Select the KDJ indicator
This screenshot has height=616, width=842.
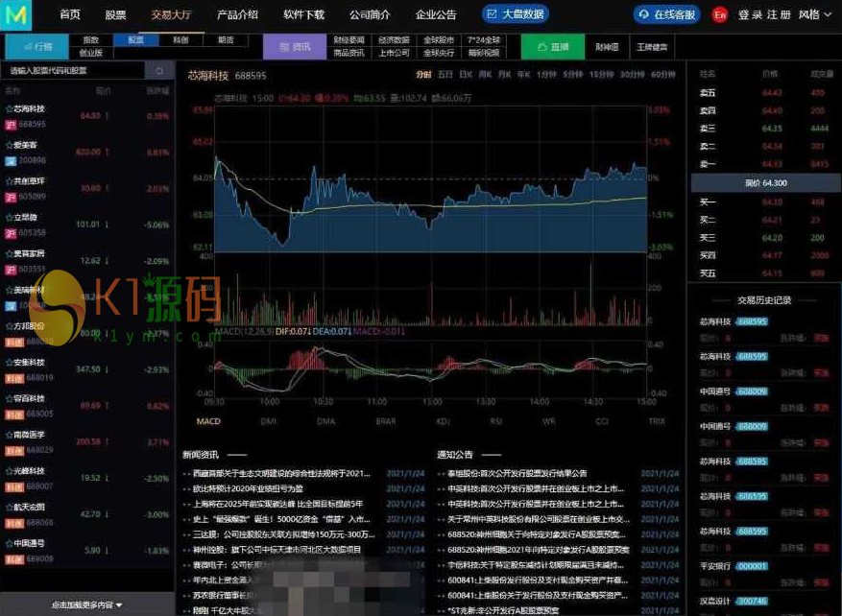(443, 421)
